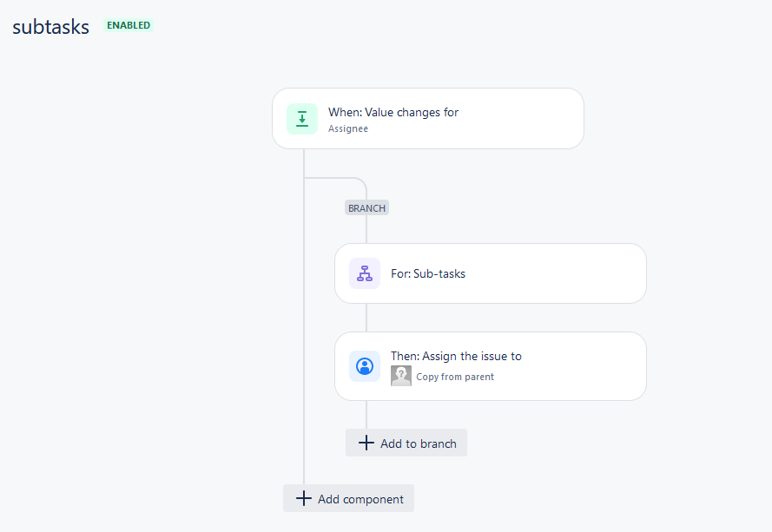Viewport: 772px width, 532px height.
Task: Click the Add to branch button
Action: (406, 443)
